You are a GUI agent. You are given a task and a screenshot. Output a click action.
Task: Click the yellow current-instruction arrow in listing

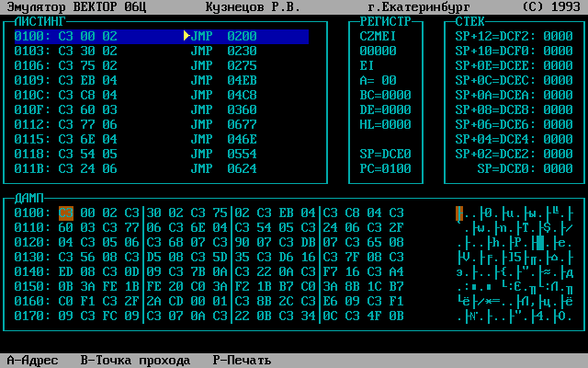[x=187, y=36]
